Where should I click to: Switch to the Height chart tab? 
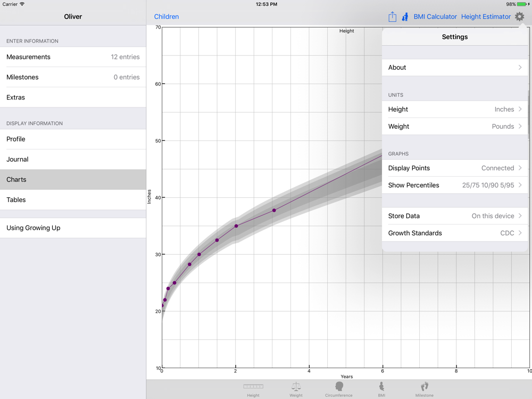(x=253, y=390)
